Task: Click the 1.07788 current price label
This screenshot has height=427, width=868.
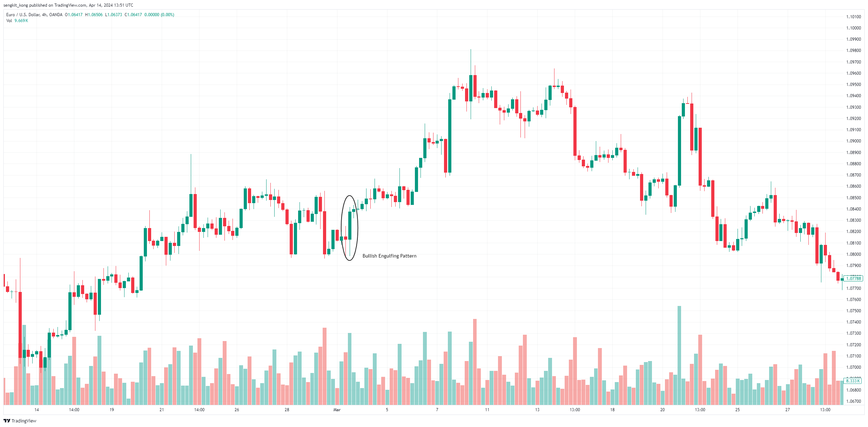Action: pos(853,278)
